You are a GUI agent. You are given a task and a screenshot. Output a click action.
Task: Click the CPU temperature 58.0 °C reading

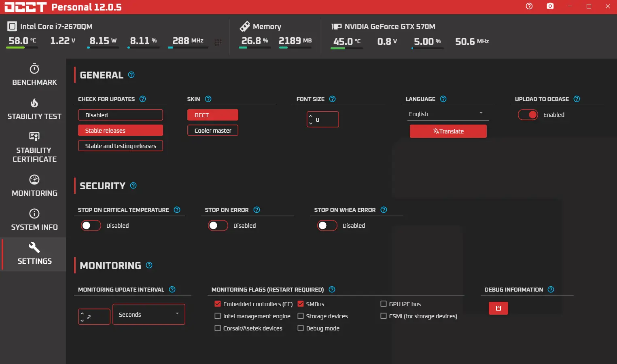(x=22, y=41)
